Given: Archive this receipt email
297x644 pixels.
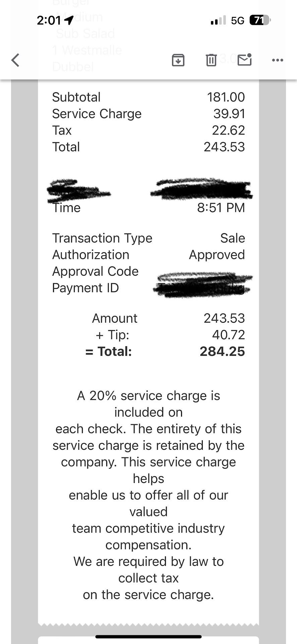Looking at the screenshot, I should 178,60.
